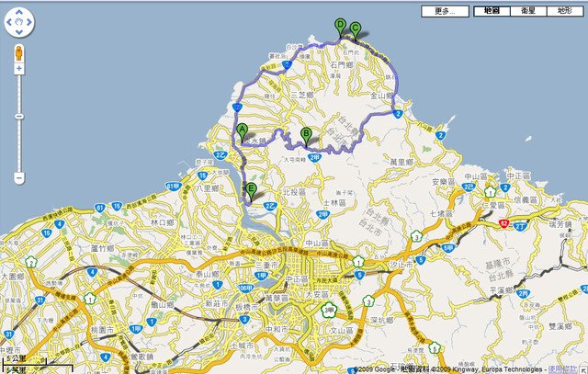Click the 八里鄉 map label

[207, 188]
